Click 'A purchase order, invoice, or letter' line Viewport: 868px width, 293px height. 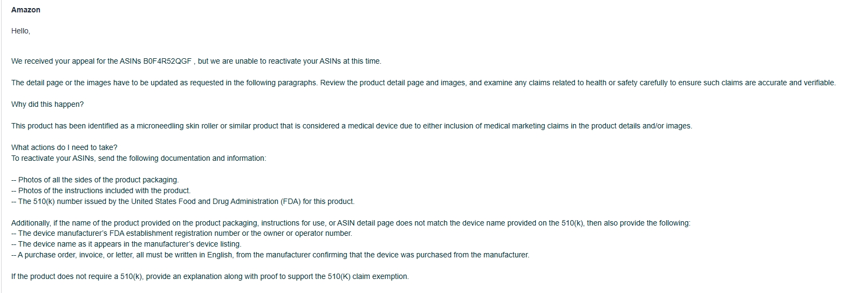[x=270, y=255]
